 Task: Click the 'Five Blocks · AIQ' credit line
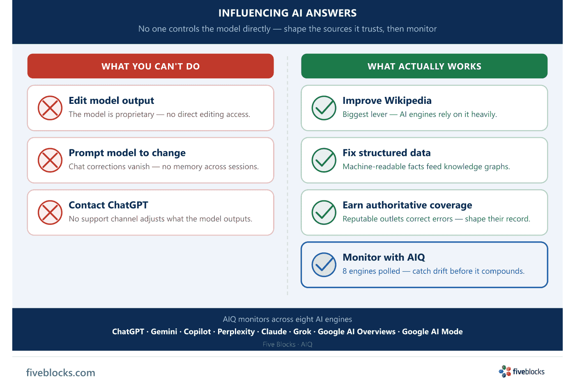point(287,344)
